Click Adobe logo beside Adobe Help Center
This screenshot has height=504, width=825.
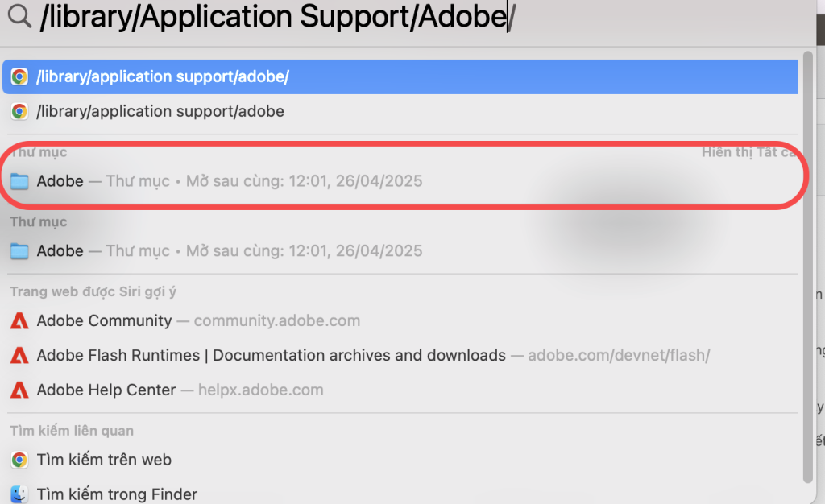click(x=19, y=390)
